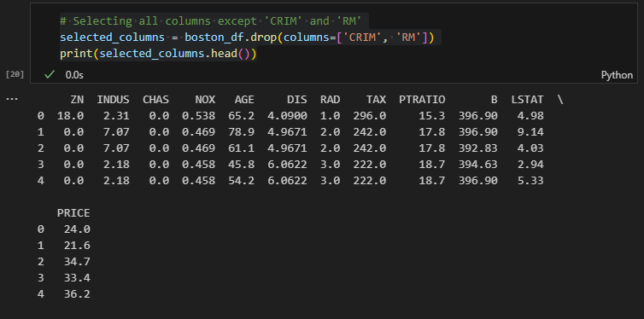
Task: Click the LSTAT value 9.14
Action: [x=530, y=132]
